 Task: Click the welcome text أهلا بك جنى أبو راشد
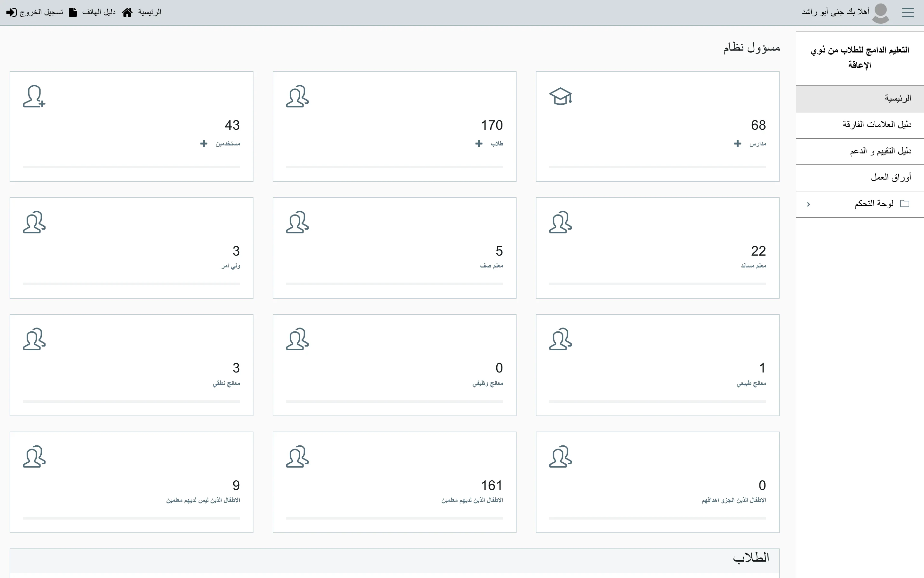(835, 12)
